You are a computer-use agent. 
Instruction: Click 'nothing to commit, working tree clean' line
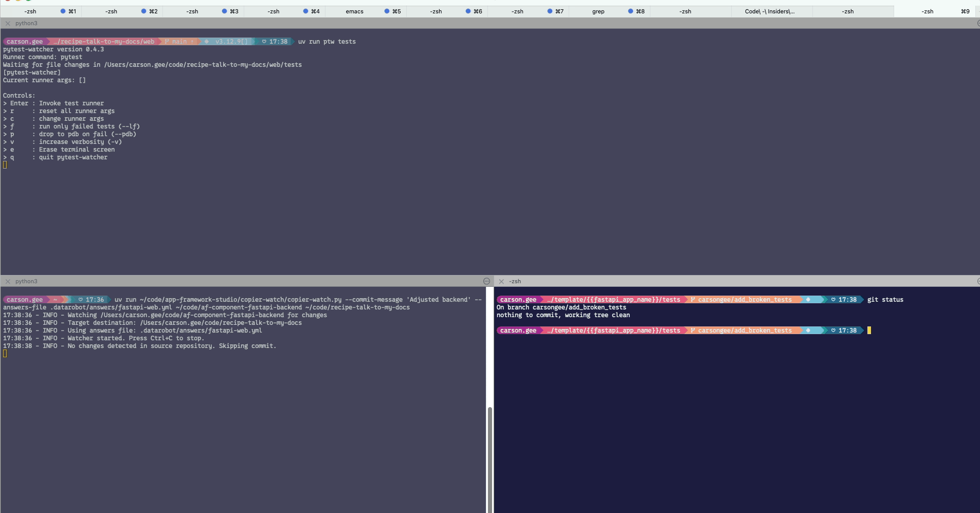pyautogui.click(x=563, y=315)
